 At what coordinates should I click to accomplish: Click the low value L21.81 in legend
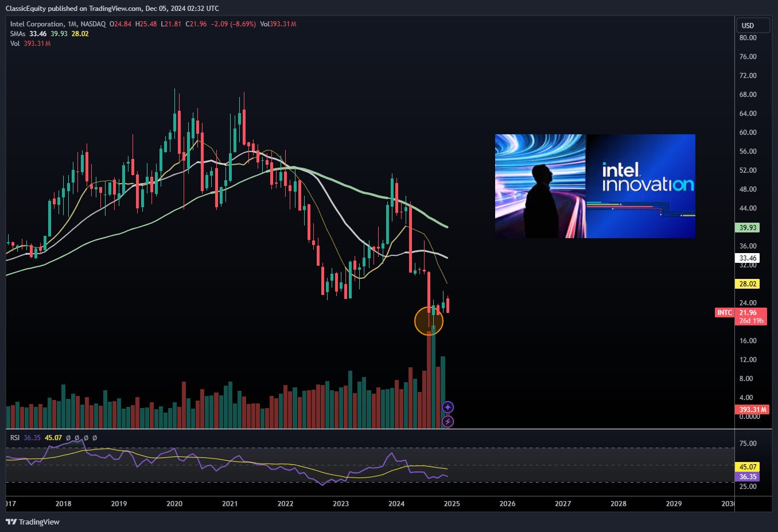tap(171, 24)
